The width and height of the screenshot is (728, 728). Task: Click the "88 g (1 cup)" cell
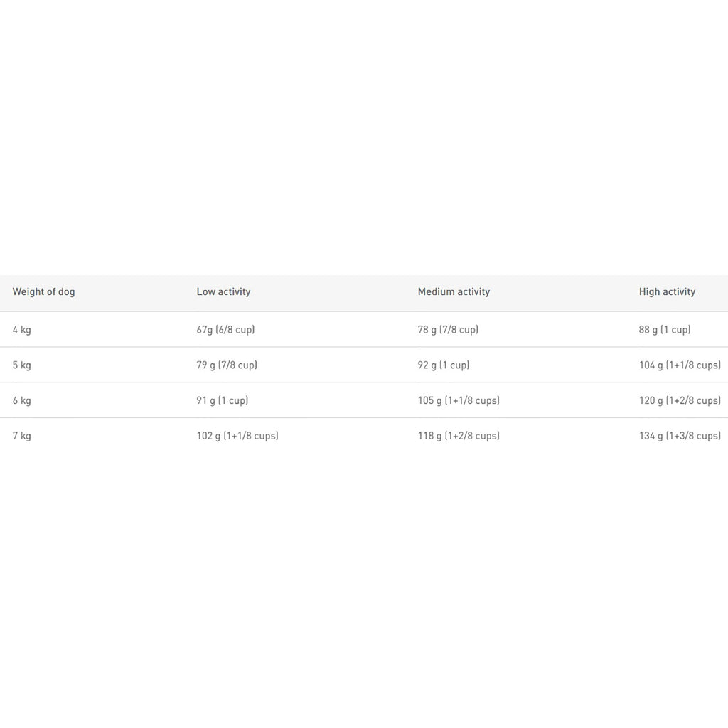665,330
